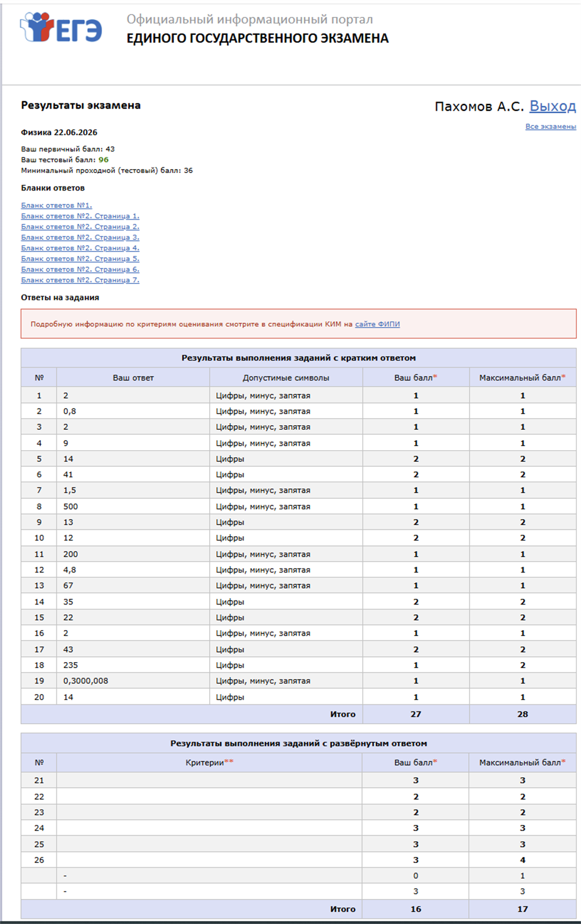Click the ЕГЭ portal logo
This screenshot has width=581, height=924.
(61, 27)
